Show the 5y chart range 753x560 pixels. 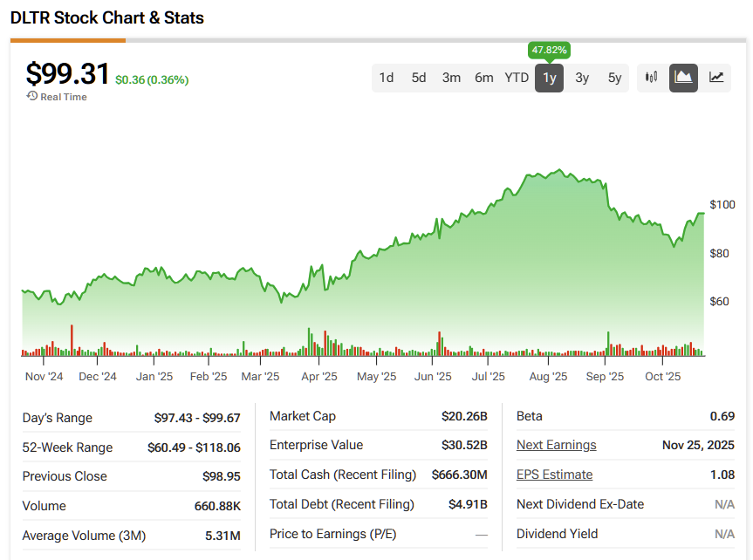coord(615,78)
